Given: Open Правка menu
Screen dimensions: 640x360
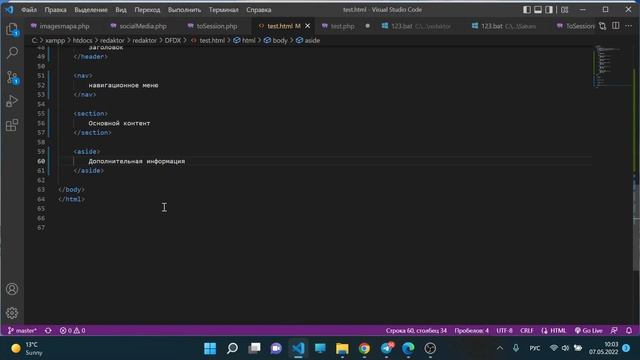Looking at the screenshot, I should click(56, 9).
